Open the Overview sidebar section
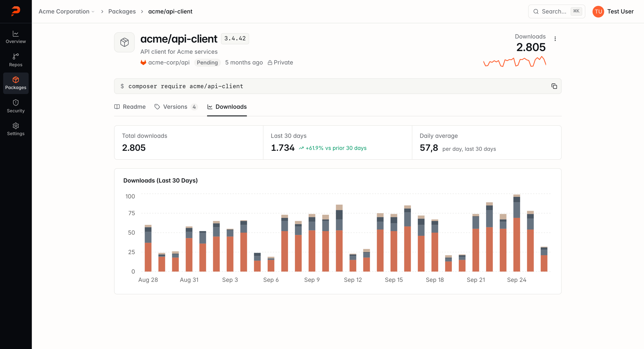 16,37
